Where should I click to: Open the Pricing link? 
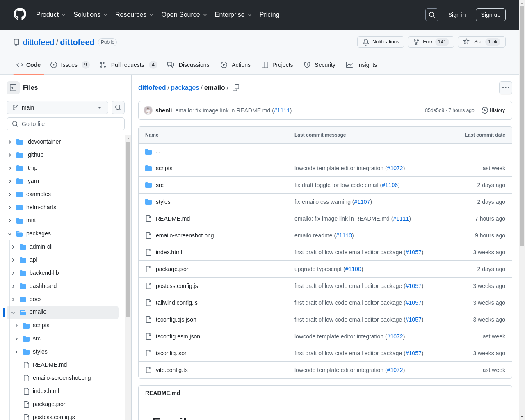pos(269,15)
